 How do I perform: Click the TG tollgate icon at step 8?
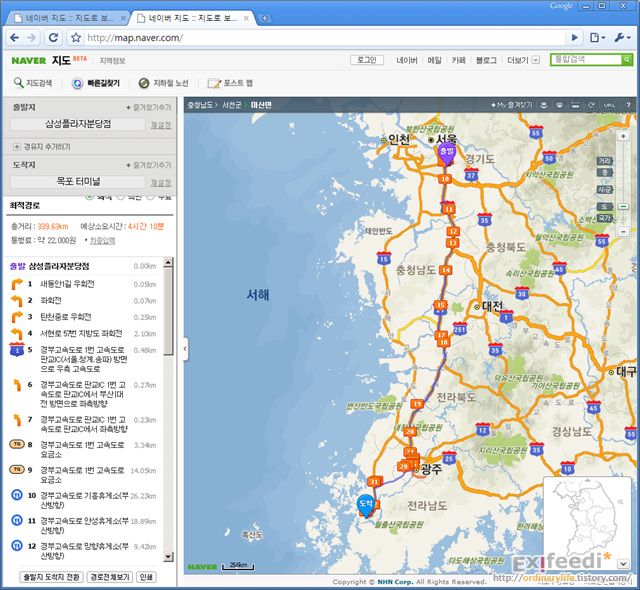pyautogui.click(x=17, y=444)
